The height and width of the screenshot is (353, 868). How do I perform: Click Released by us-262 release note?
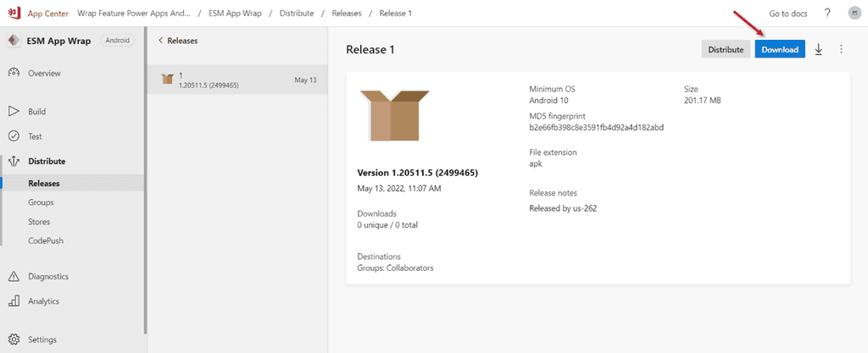563,209
